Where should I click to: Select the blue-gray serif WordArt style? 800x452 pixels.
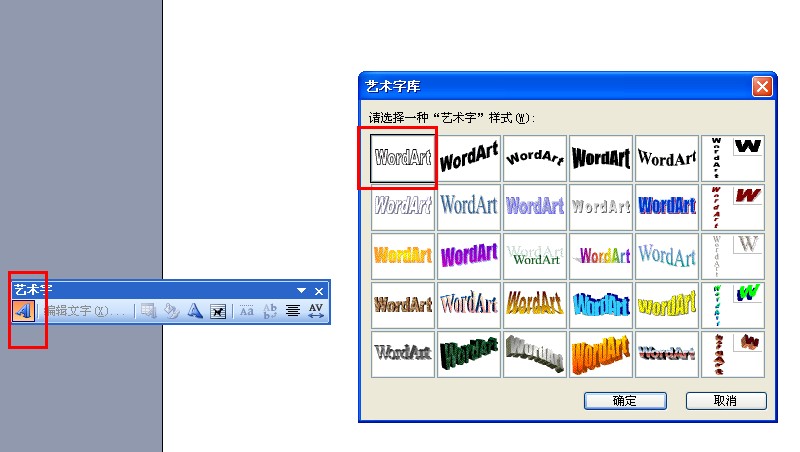(469, 207)
